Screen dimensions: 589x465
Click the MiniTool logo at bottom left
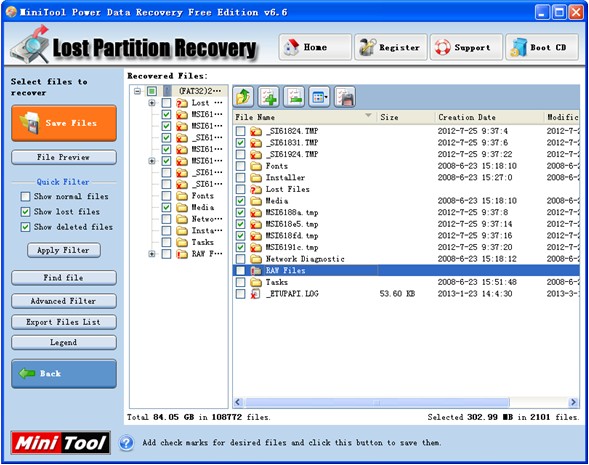[x=60, y=442]
